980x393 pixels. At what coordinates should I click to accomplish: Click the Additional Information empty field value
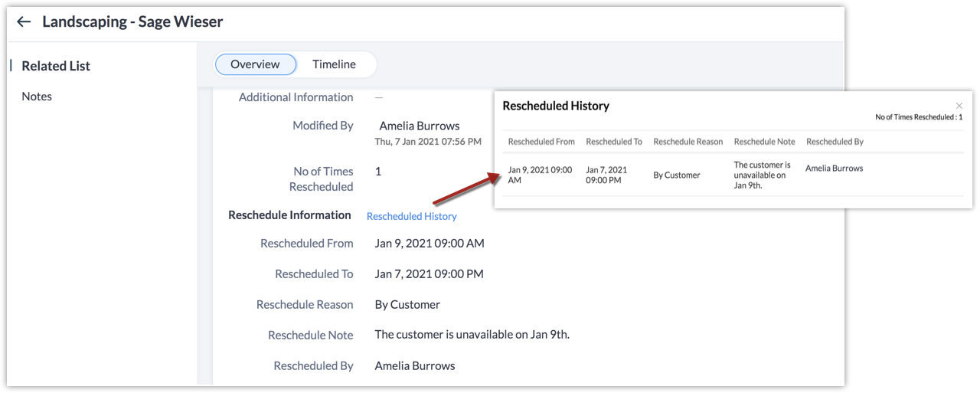click(x=379, y=97)
